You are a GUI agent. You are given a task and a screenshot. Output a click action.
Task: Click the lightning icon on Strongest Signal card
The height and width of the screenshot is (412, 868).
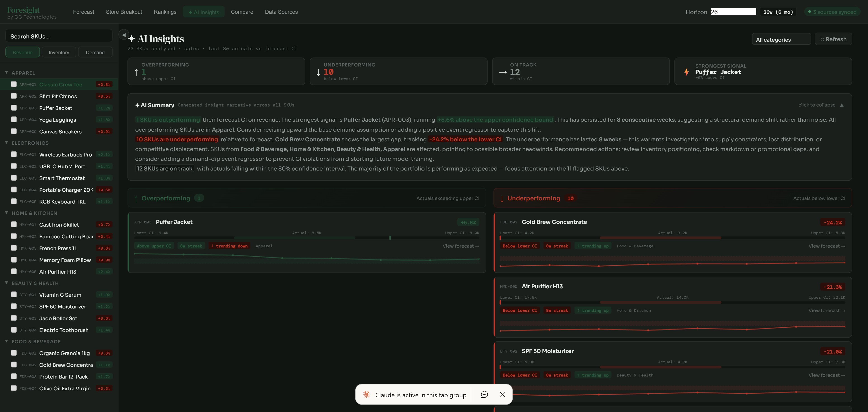coord(687,72)
